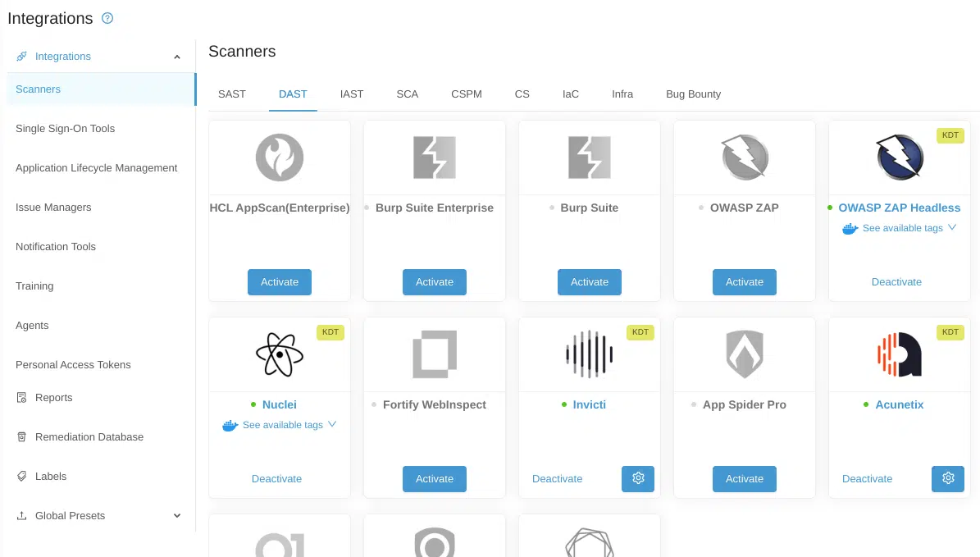Click the Global Presets upload icon
Screen dimensions: 980x557
[x=21, y=516]
